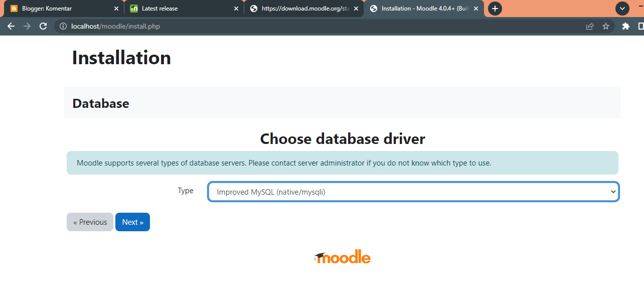This screenshot has width=644, height=304.
Task: Open a new tab with plus button
Action: pyautogui.click(x=495, y=9)
